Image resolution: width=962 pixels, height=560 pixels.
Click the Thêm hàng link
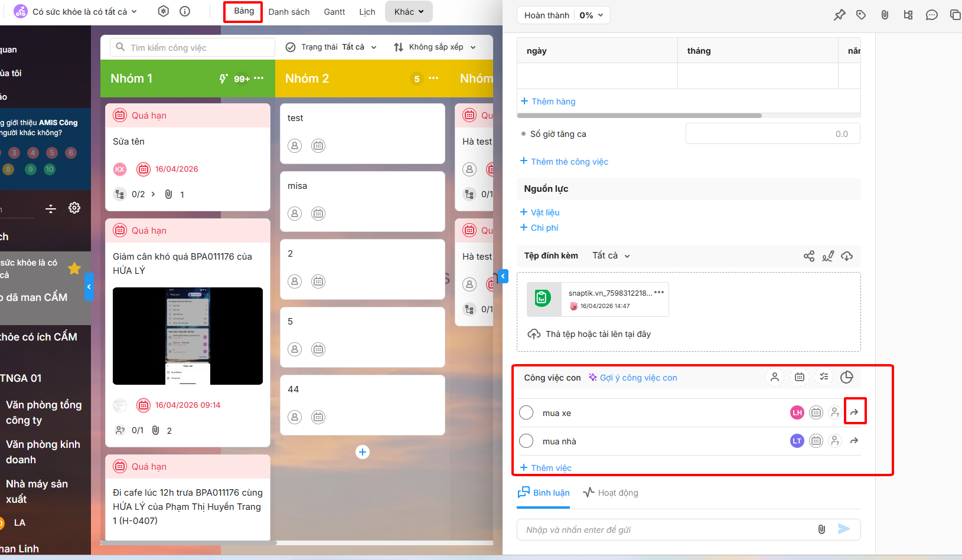(548, 101)
